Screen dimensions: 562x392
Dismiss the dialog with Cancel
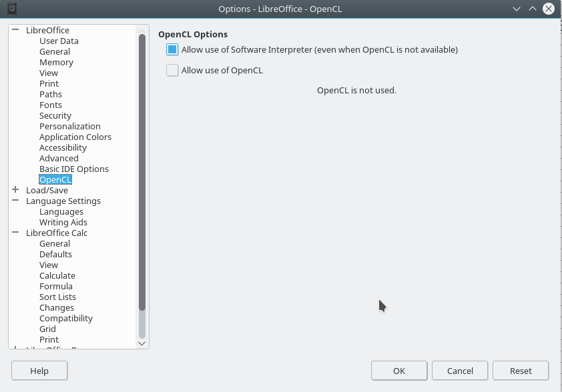[x=460, y=371]
